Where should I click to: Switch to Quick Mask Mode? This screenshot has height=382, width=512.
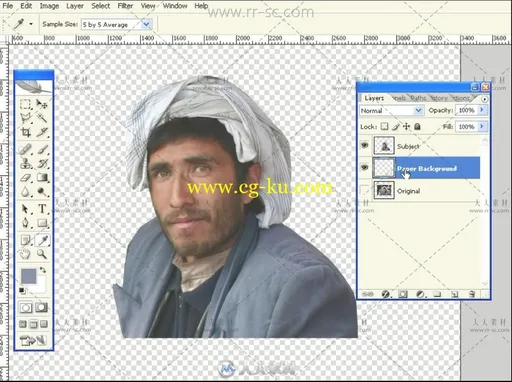(41, 307)
